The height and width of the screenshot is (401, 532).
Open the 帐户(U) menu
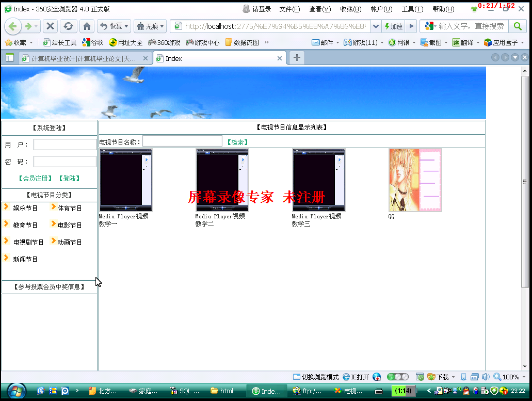pyautogui.click(x=381, y=9)
